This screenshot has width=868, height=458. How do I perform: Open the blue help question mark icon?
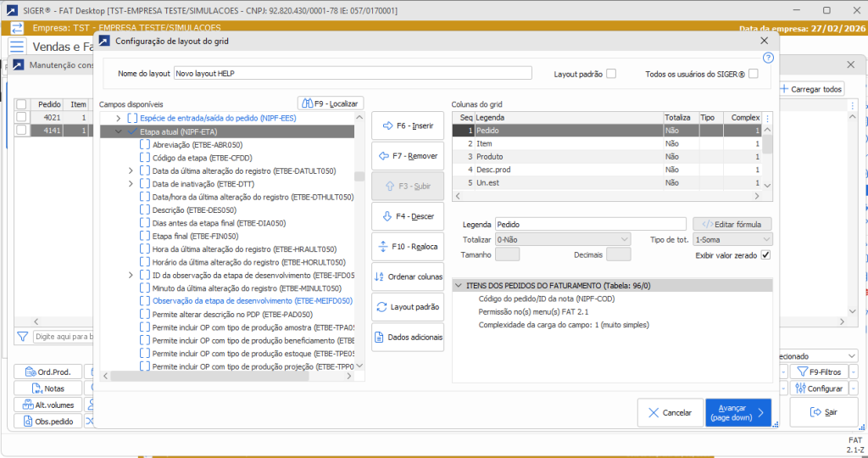768,58
